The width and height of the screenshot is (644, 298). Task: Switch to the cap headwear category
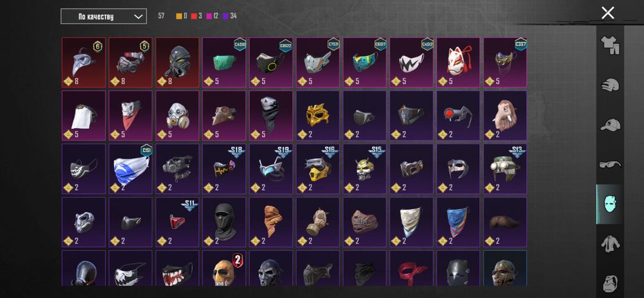611,125
